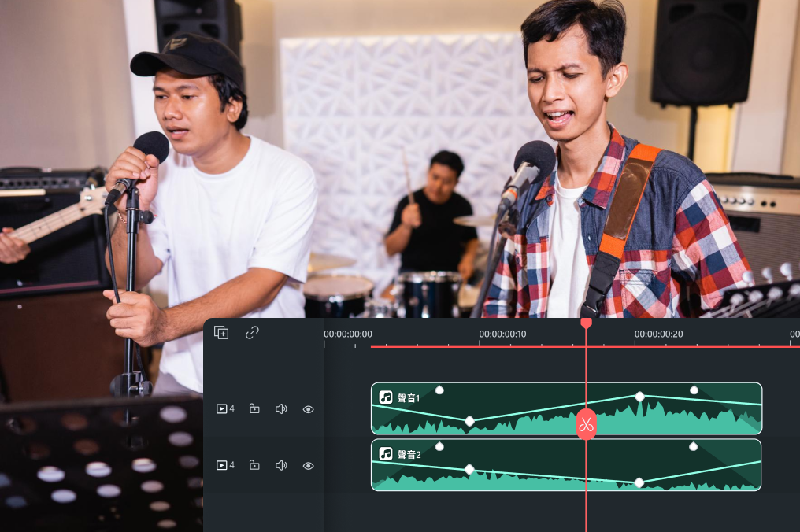Click the music note icon on 聲音2
The image size is (800, 532).
tap(386, 453)
